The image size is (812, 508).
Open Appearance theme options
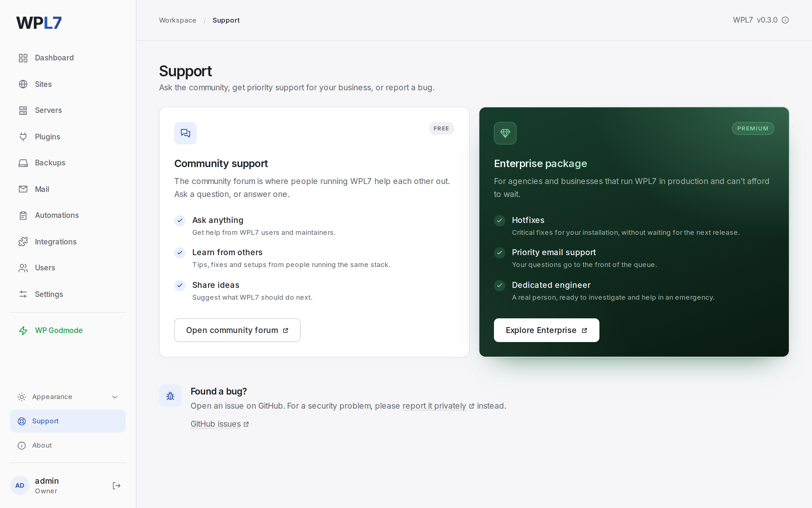pos(68,397)
